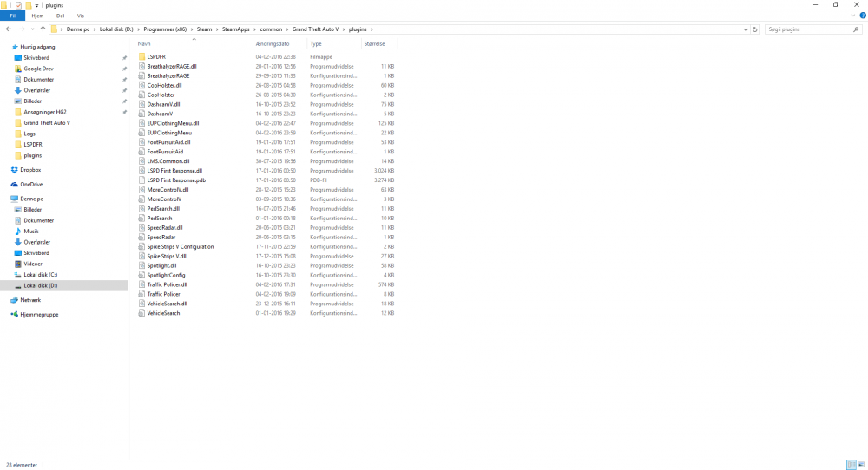The height and width of the screenshot is (470, 868).
Task: Select Traffic Policer configuration file
Action: (163, 294)
